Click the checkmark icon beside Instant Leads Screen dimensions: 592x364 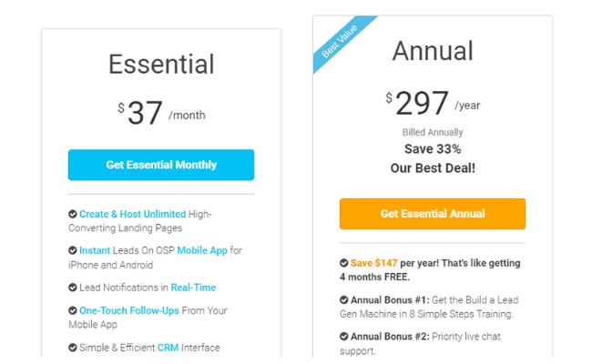73,250
